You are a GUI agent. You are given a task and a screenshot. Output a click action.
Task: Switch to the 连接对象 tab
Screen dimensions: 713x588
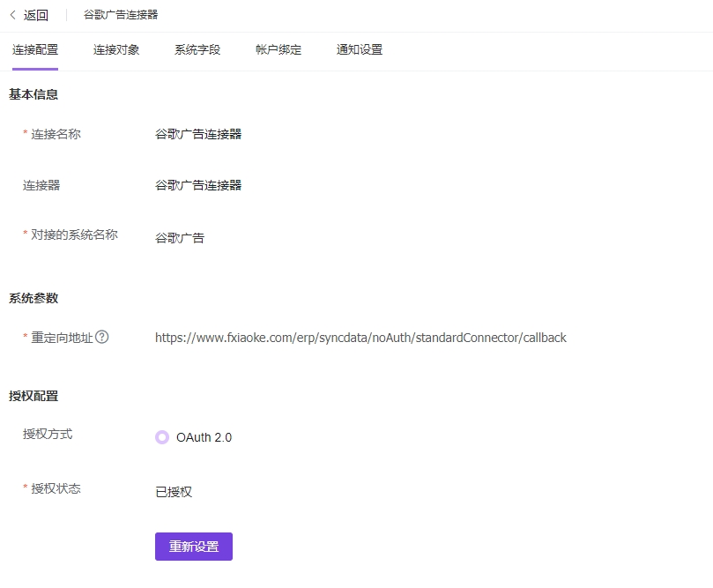[115, 50]
